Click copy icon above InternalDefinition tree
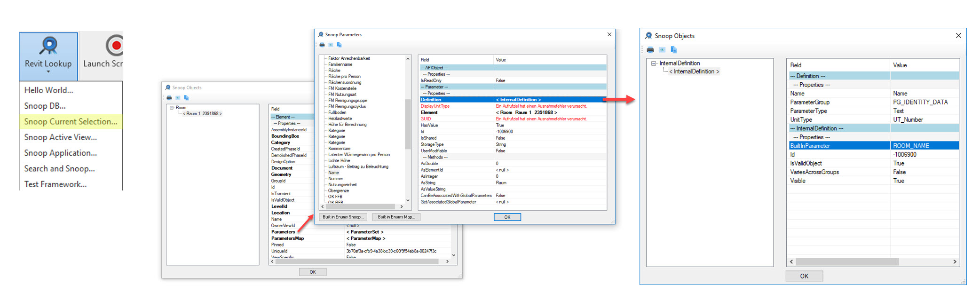The width and height of the screenshot is (980, 301). coord(674,50)
